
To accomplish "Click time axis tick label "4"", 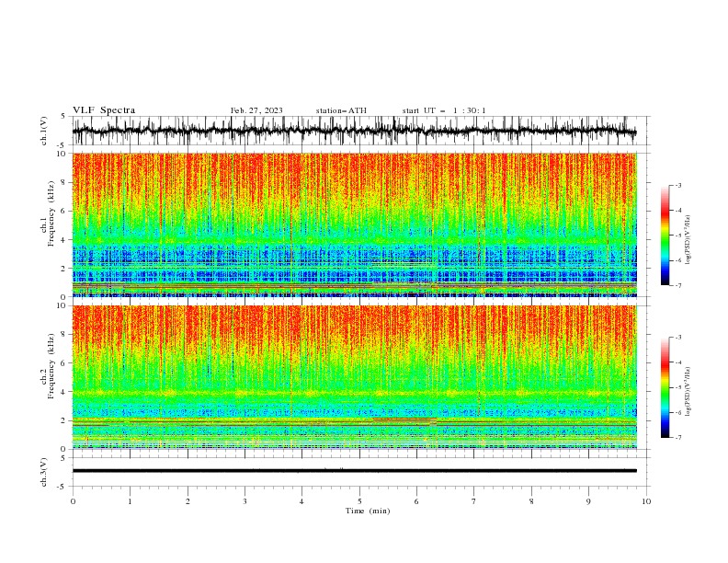I will pos(301,501).
